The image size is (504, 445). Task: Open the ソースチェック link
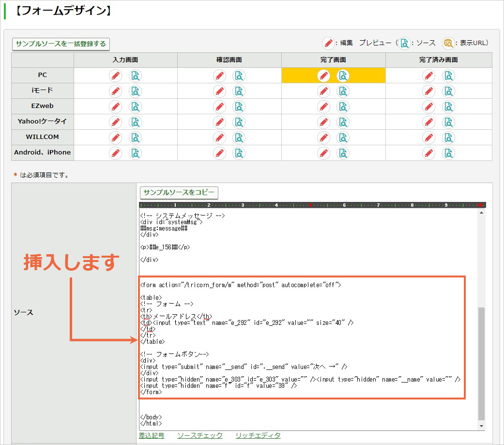[x=200, y=435]
